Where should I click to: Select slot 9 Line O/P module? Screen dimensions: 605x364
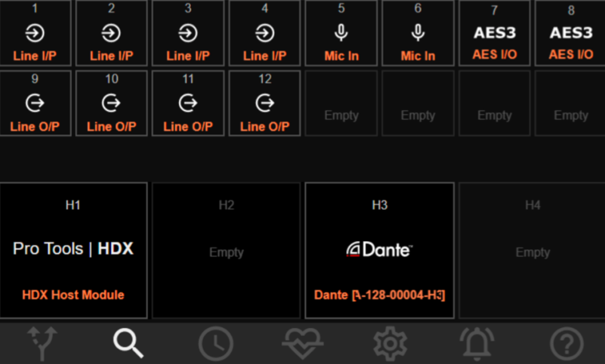click(35, 103)
